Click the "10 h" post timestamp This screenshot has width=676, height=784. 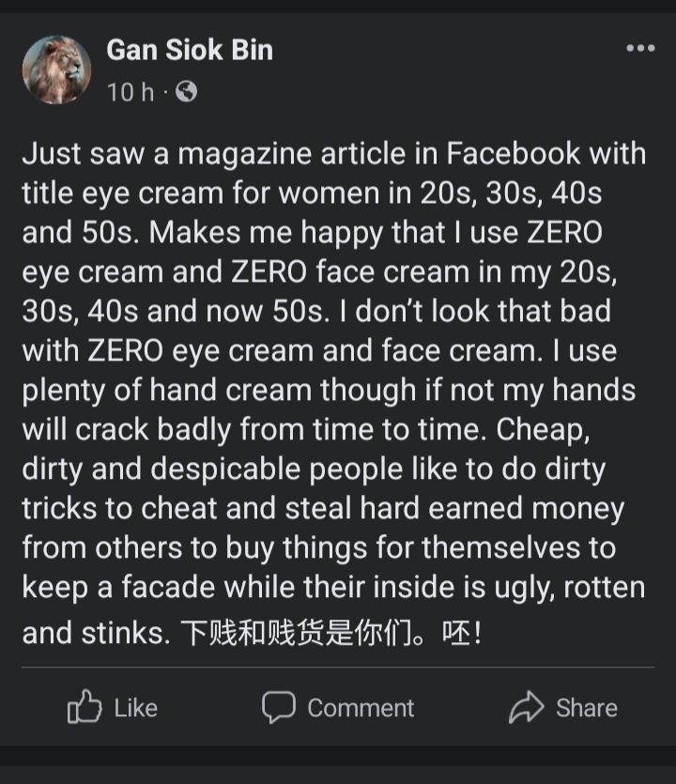click(x=130, y=92)
